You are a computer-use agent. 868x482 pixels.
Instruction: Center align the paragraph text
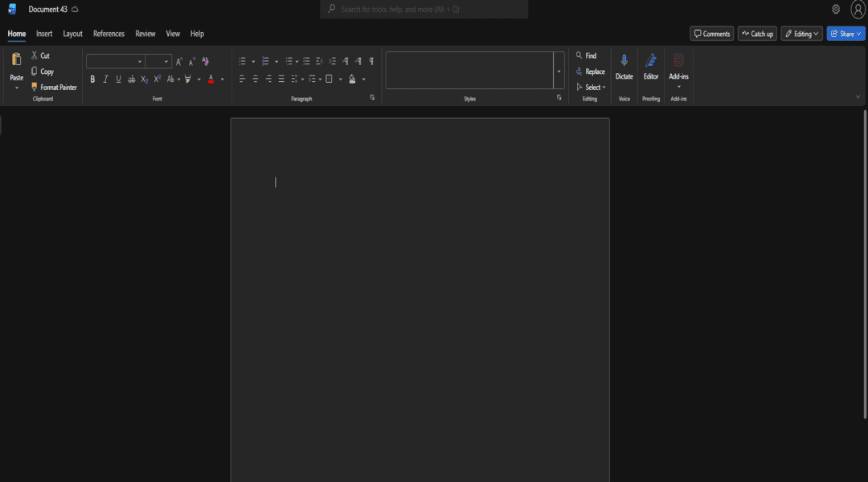click(256, 79)
